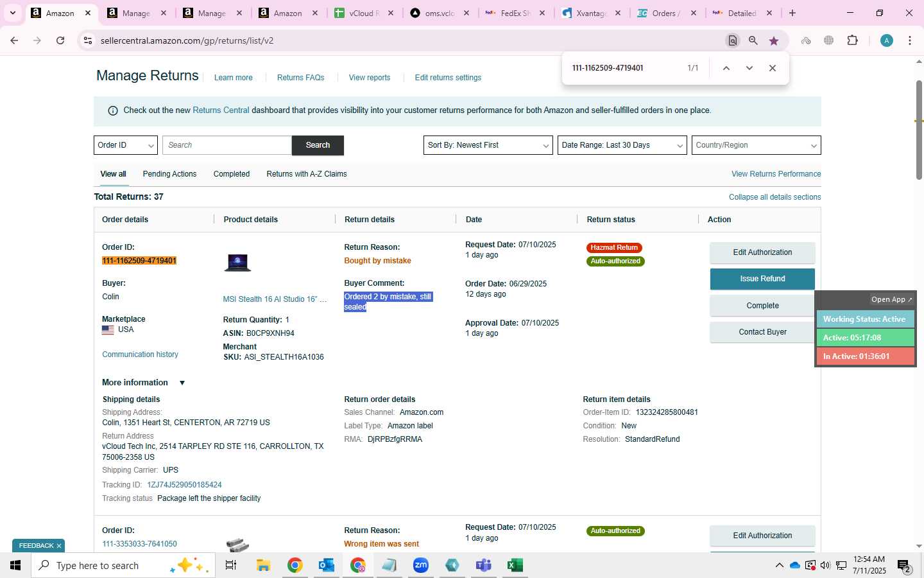Screen dimensions: 924x578
Task: Click the Search button
Action: point(318,145)
